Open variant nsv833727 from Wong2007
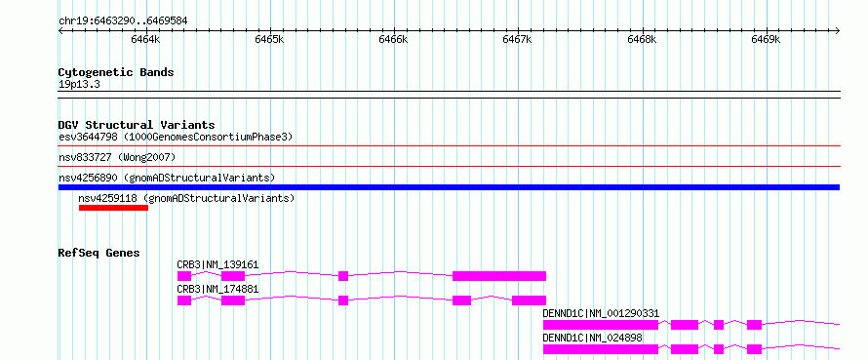 117,158
